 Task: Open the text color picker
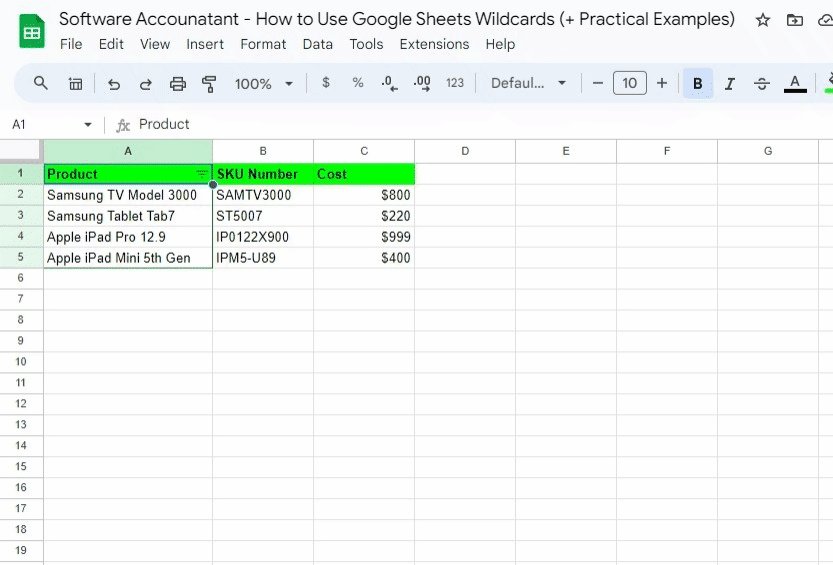795,83
